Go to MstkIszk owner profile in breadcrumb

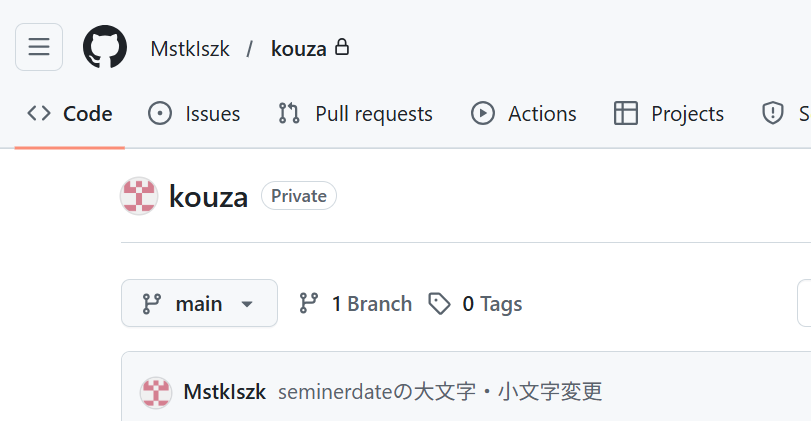[190, 49]
